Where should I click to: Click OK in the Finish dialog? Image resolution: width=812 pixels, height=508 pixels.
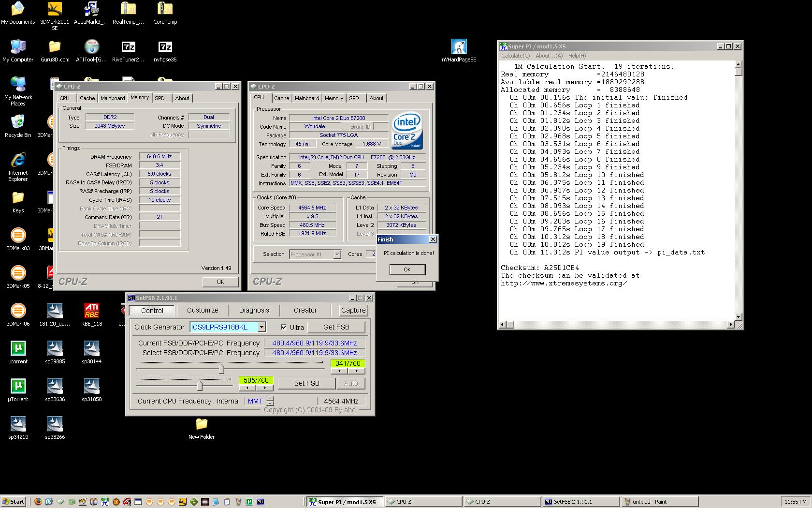(x=407, y=269)
